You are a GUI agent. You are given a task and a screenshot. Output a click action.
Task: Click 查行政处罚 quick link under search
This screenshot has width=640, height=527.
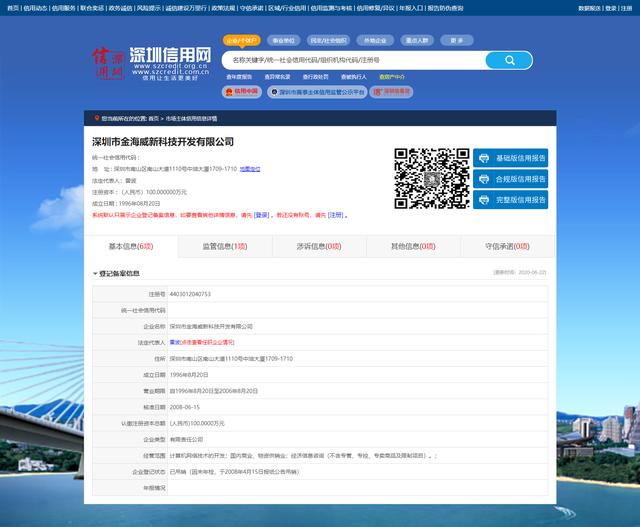[x=316, y=77]
